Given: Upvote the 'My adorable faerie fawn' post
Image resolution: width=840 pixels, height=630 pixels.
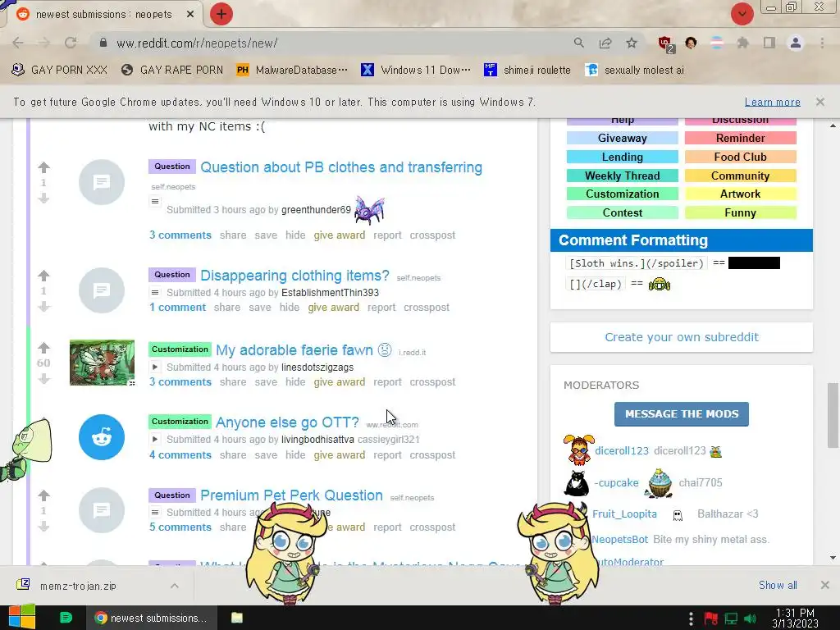Looking at the screenshot, I should coord(44,348).
